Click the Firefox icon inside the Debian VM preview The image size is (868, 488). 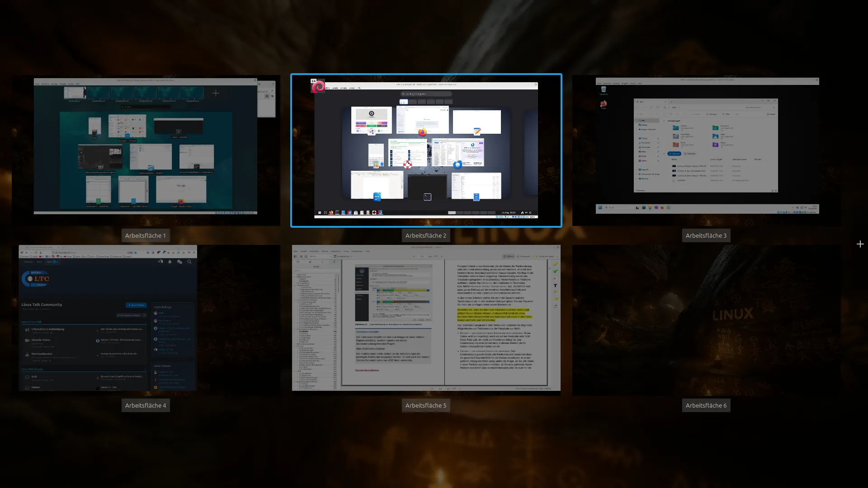(422, 132)
